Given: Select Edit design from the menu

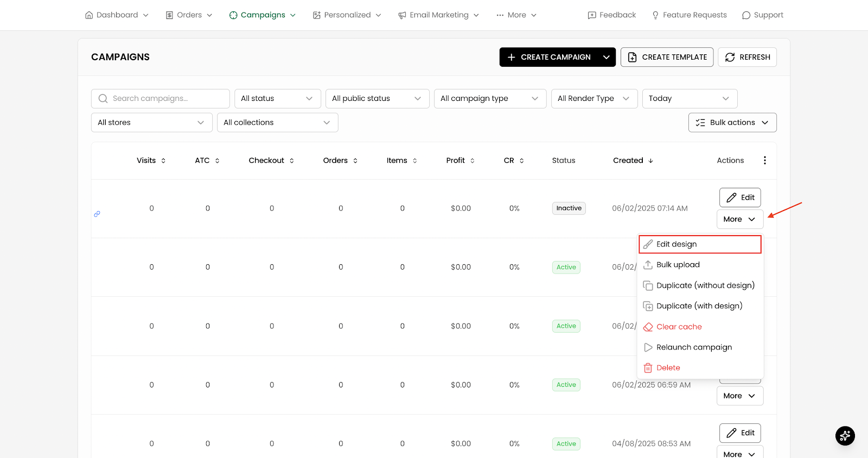Looking at the screenshot, I should (x=700, y=244).
